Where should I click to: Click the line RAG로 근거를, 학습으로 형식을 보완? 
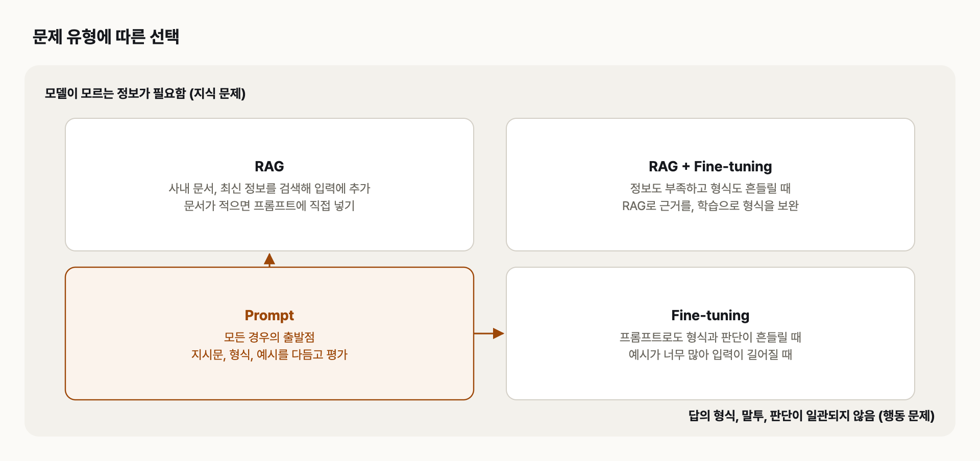point(710,206)
